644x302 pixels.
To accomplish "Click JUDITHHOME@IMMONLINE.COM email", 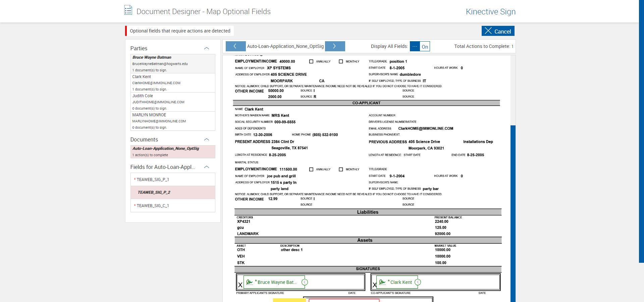I will [158, 102].
